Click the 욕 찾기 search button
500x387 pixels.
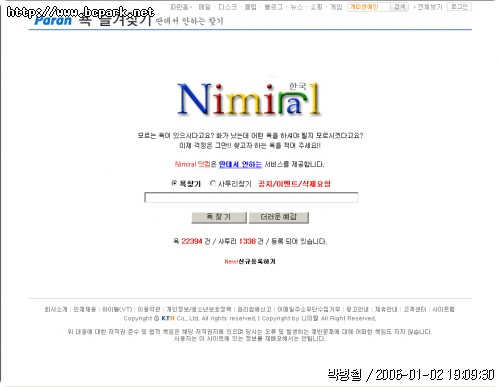(x=219, y=217)
